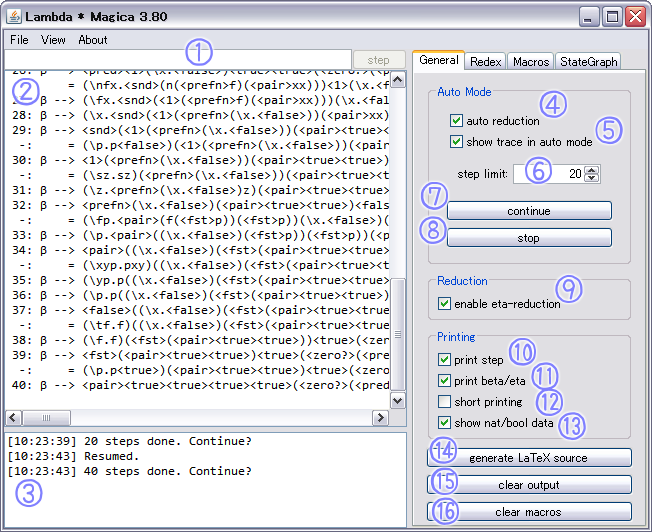Switch to the Macros tab
This screenshot has height=532, width=652.
click(x=531, y=62)
